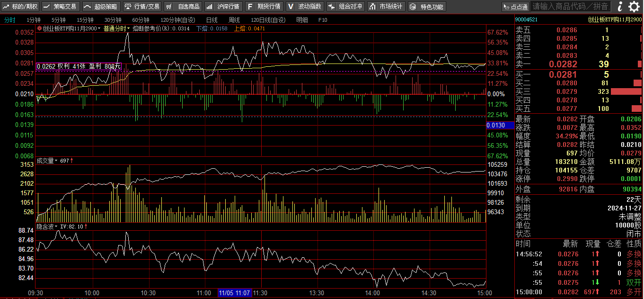The width and height of the screenshot is (644, 299).
Task: Switch to the 日线 period tab
Action: click(212, 20)
